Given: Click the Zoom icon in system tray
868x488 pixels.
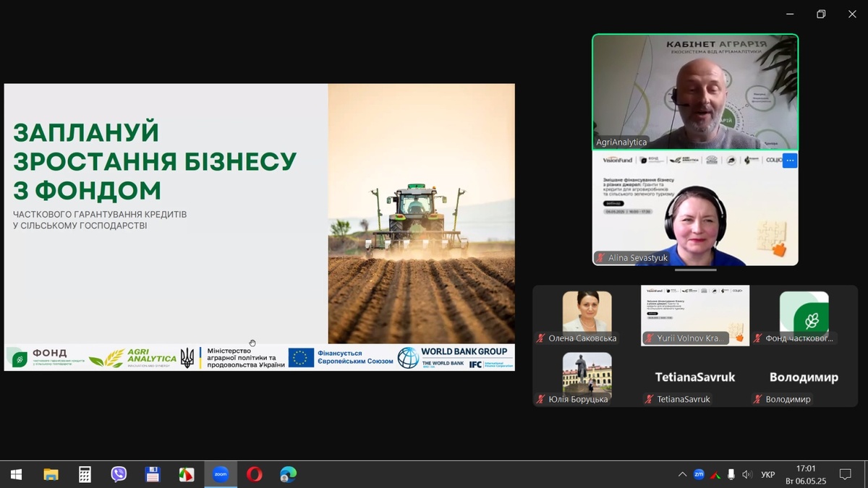Looking at the screenshot, I should click(x=699, y=474).
